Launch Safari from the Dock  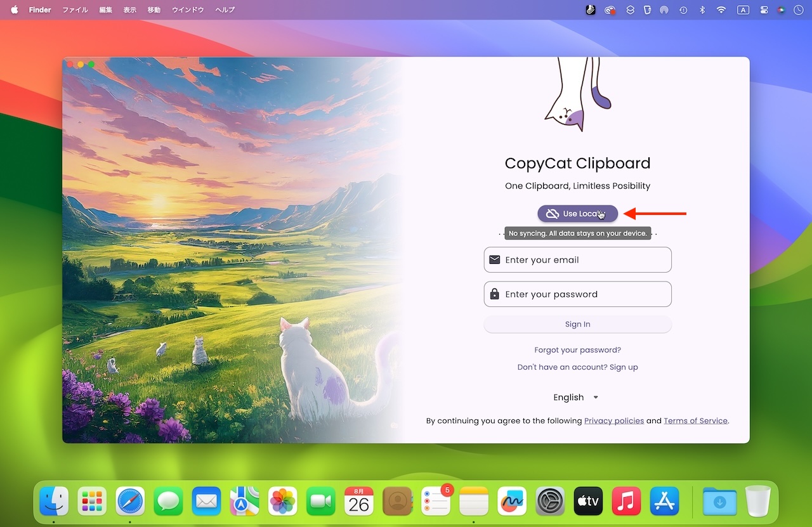click(130, 502)
